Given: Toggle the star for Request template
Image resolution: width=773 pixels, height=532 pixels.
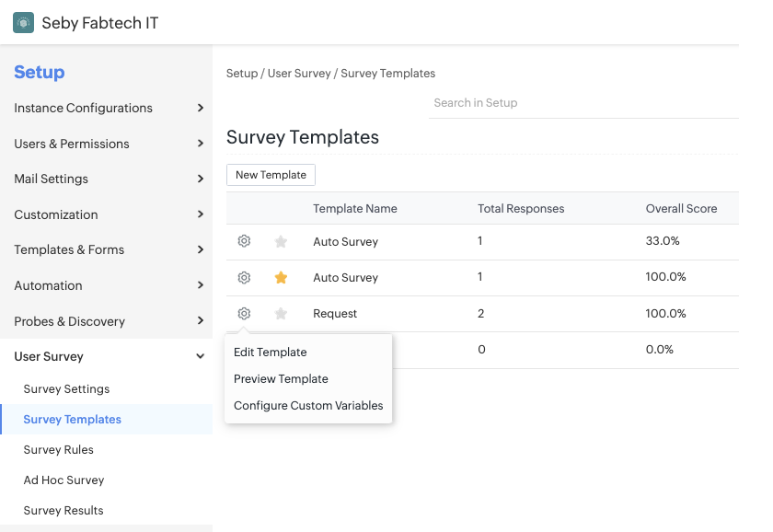Looking at the screenshot, I should click(x=281, y=314).
